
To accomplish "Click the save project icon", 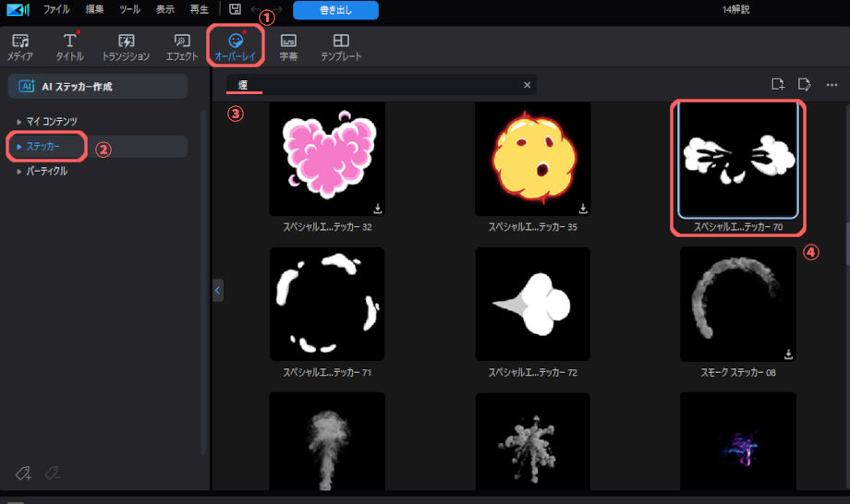I will [236, 10].
